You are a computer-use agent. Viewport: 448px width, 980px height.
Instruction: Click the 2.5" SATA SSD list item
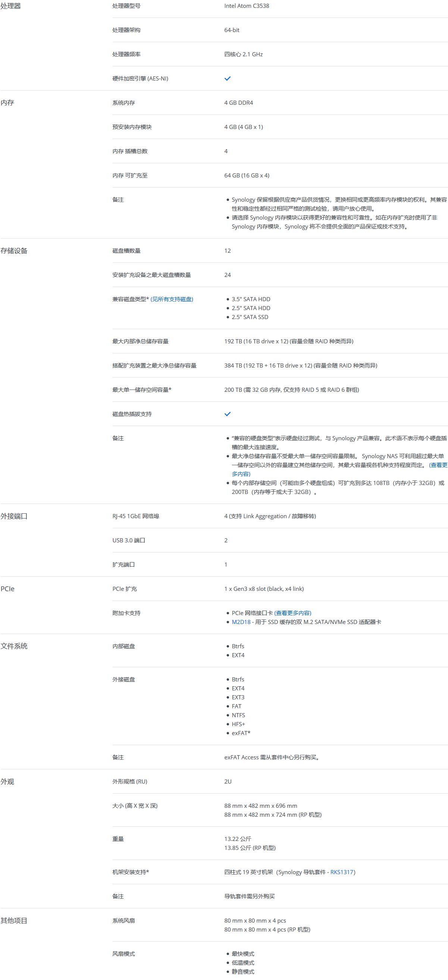250,317
